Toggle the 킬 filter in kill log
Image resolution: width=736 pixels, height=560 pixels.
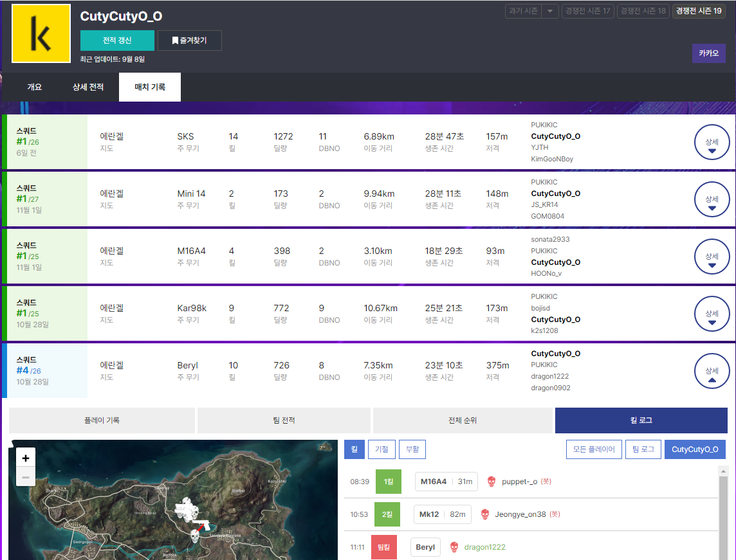(x=354, y=449)
